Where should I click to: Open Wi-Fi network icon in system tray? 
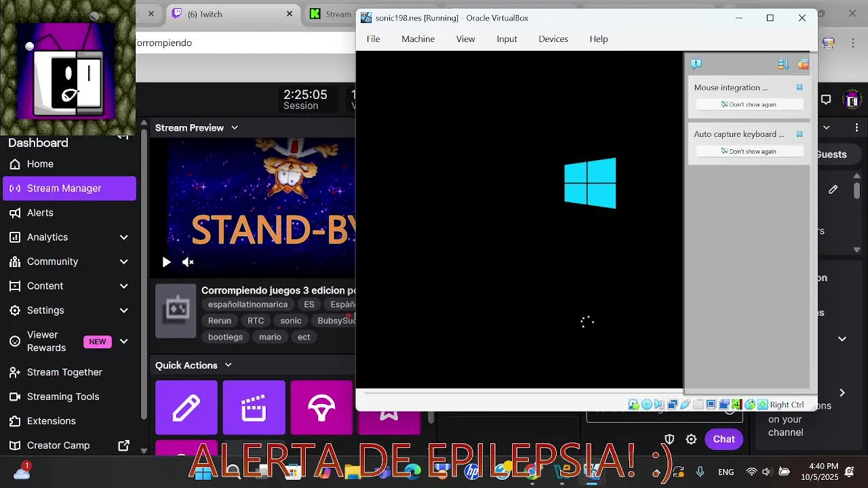751,472
